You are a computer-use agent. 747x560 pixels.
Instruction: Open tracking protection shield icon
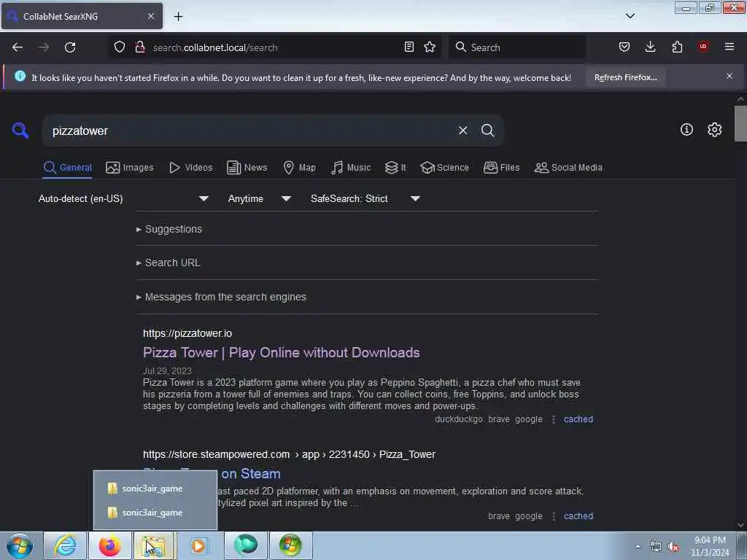[x=120, y=47]
